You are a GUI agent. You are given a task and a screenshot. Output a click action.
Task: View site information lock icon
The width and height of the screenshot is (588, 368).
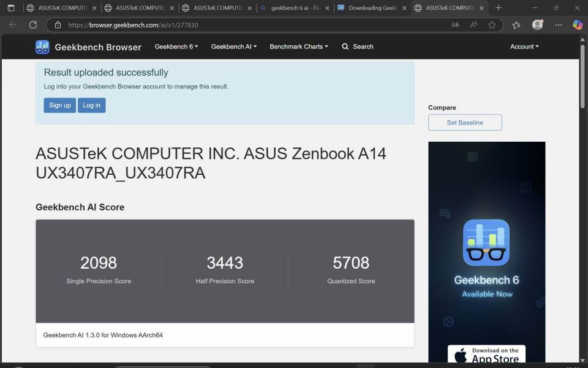coord(58,25)
